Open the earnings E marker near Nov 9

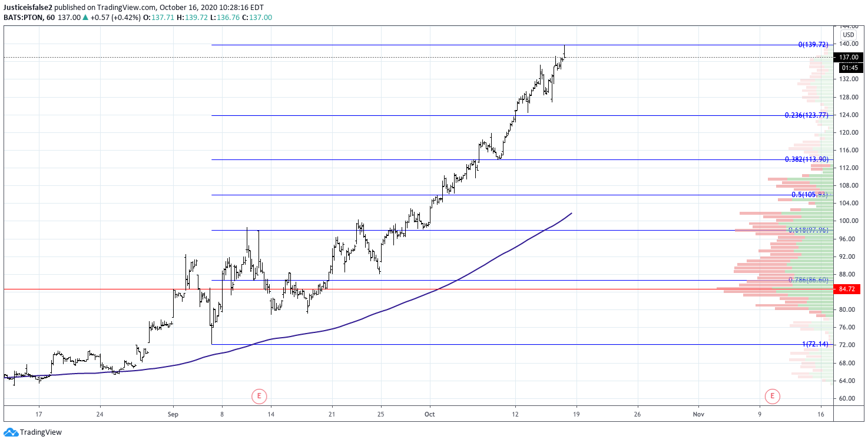pos(773,396)
